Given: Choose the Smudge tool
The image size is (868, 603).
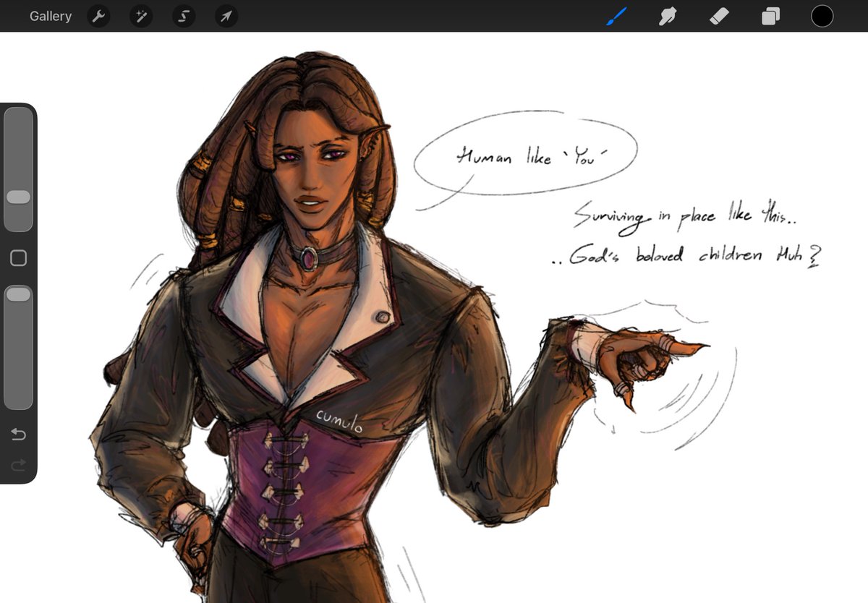Looking at the screenshot, I should tap(667, 16).
